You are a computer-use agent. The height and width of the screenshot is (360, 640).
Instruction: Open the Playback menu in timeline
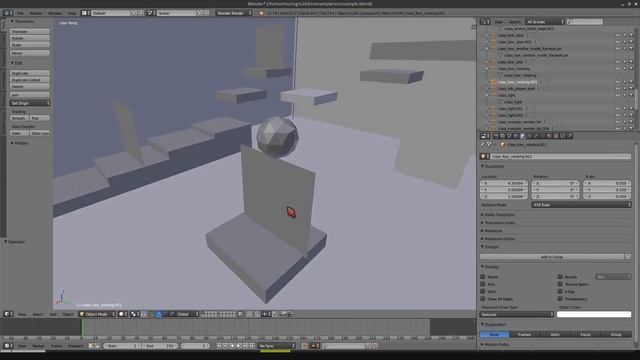[76, 346]
